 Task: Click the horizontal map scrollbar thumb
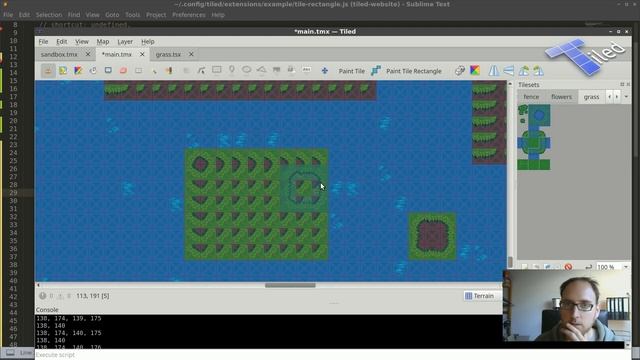290,285
